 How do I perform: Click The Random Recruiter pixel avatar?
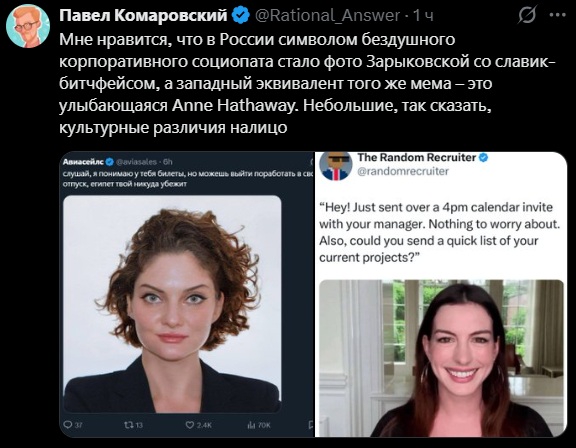tap(335, 166)
